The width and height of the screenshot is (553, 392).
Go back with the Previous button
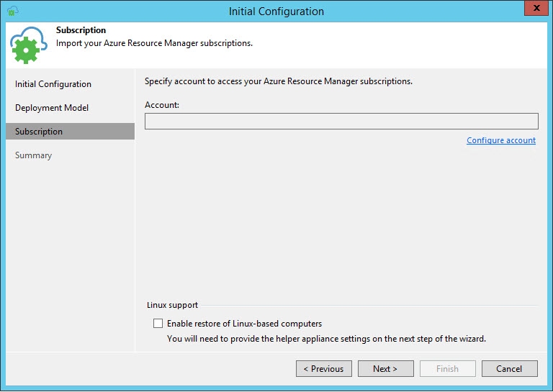tap(324, 369)
